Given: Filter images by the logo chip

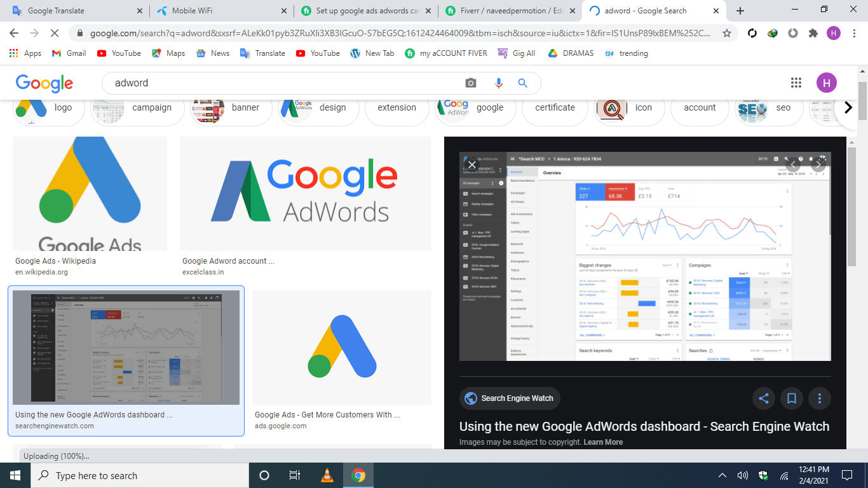Looking at the screenshot, I should pyautogui.click(x=49, y=107).
